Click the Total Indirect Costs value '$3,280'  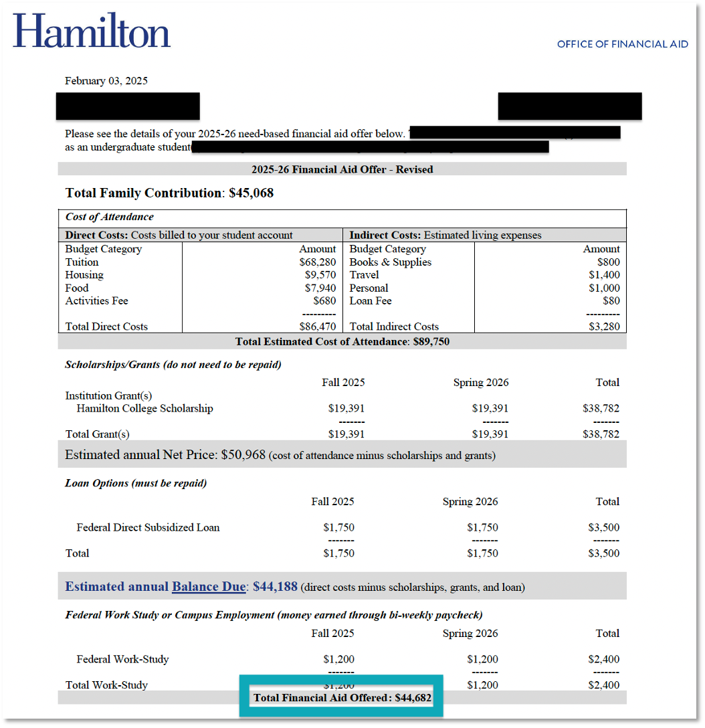click(x=604, y=327)
